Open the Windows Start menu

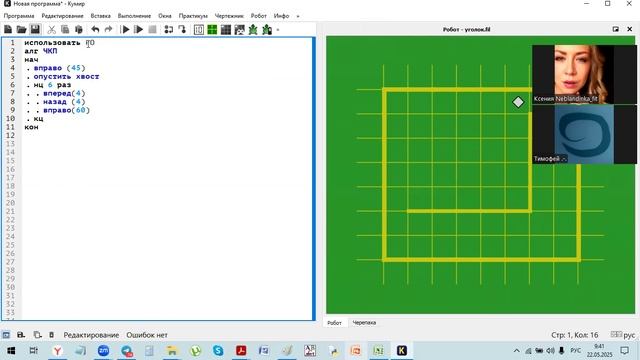coord(11,351)
